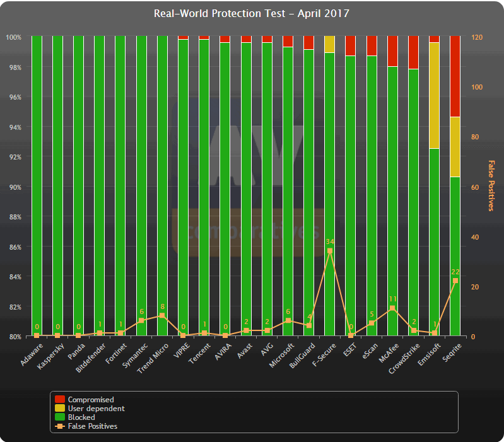Click the McAfee axis label
This screenshot has height=442, width=504.
pyautogui.click(x=389, y=352)
